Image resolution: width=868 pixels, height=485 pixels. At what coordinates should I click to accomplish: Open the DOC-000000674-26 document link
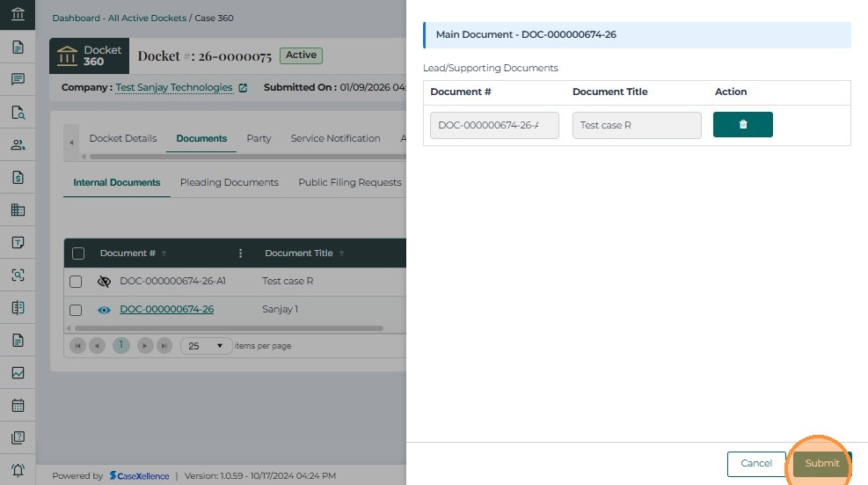(166, 309)
